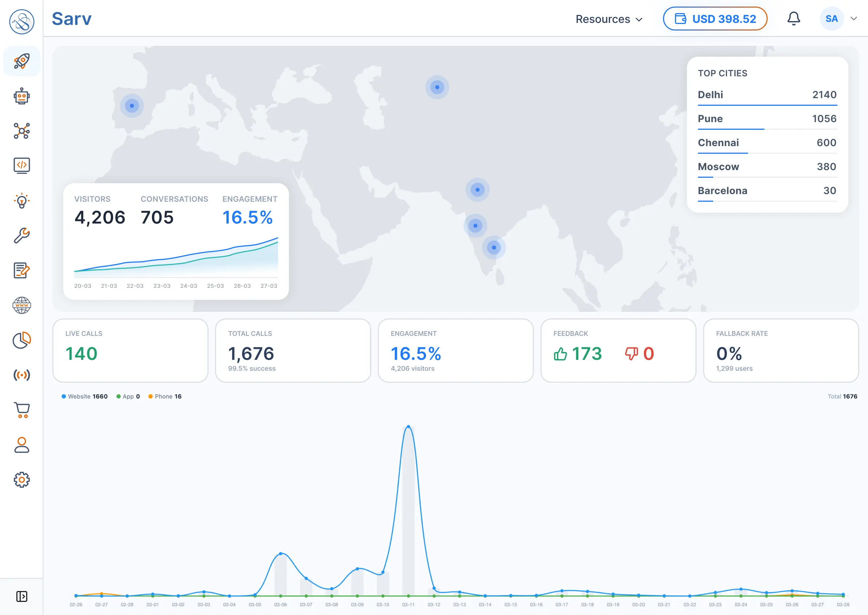Click the lightbulb ideas sidebar icon
This screenshot has width=868, height=615.
tap(21, 201)
